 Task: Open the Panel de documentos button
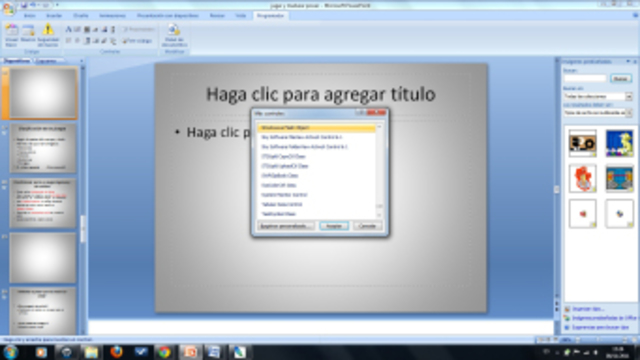click(x=174, y=35)
